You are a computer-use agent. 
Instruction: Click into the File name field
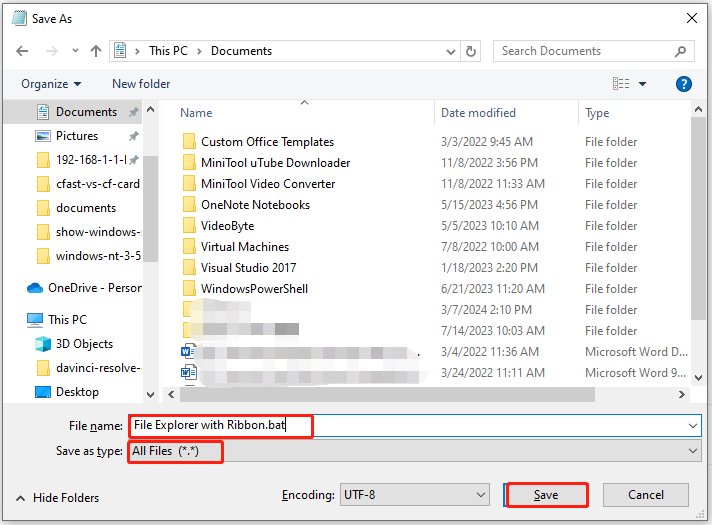pos(415,426)
